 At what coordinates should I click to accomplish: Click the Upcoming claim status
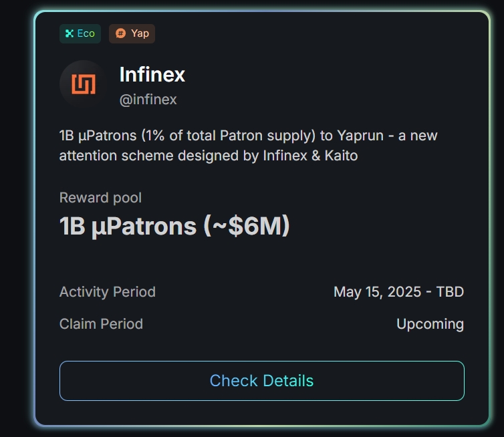(x=430, y=324)
